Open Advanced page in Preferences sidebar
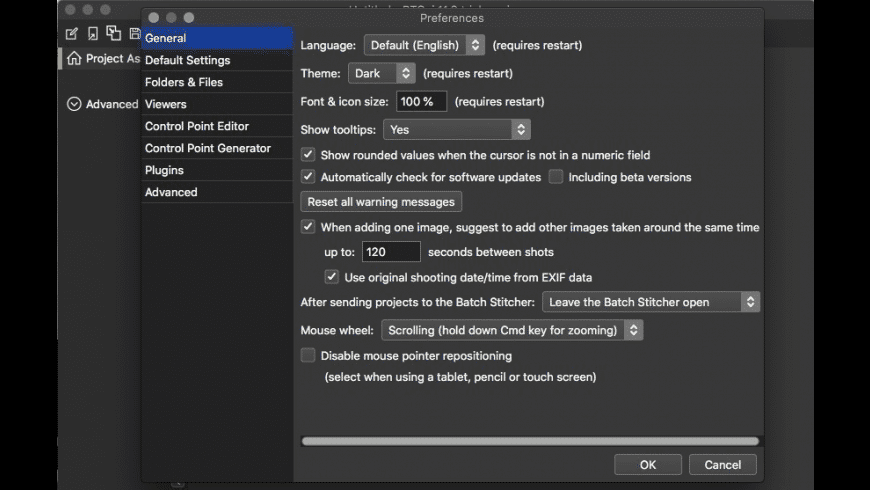The width and height of the screenshot is (870, 490). [x=217, y=192]
